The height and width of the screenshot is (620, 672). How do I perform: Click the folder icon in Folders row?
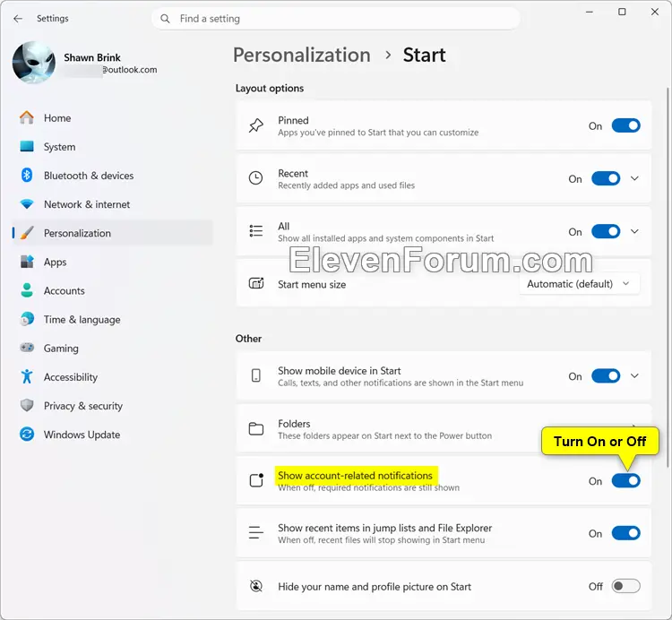pyautogui.click(x=256, y=429)
